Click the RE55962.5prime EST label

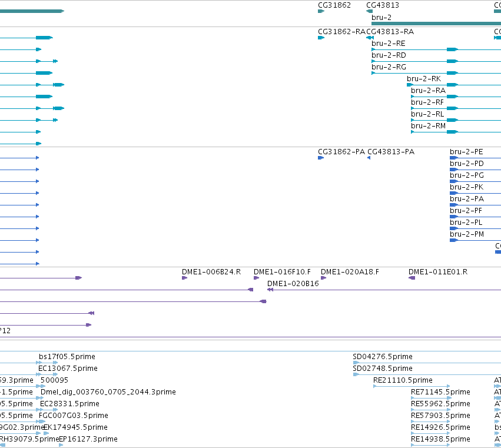click(x=440, y=404)
